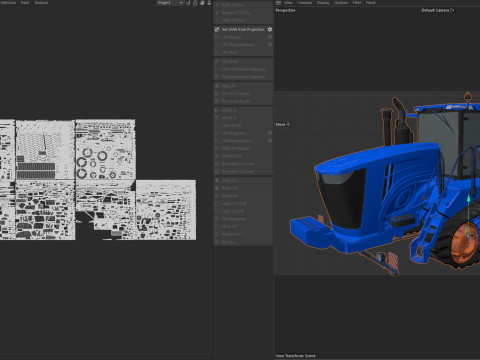
Task: Click Align UV Islands
Action: click(243, 148)
